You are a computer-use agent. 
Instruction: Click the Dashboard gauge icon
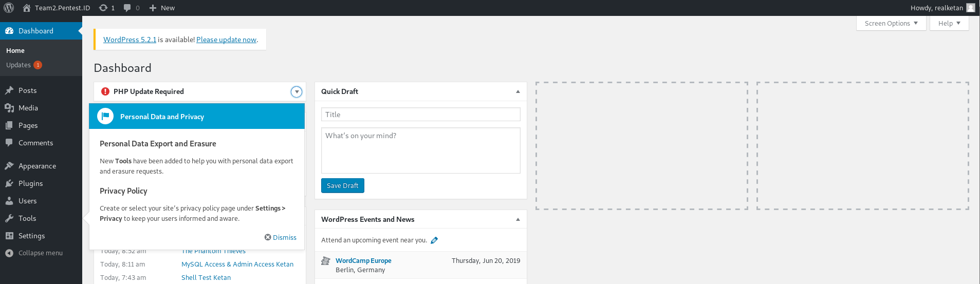pyautogui.click(x=9, y=31)
